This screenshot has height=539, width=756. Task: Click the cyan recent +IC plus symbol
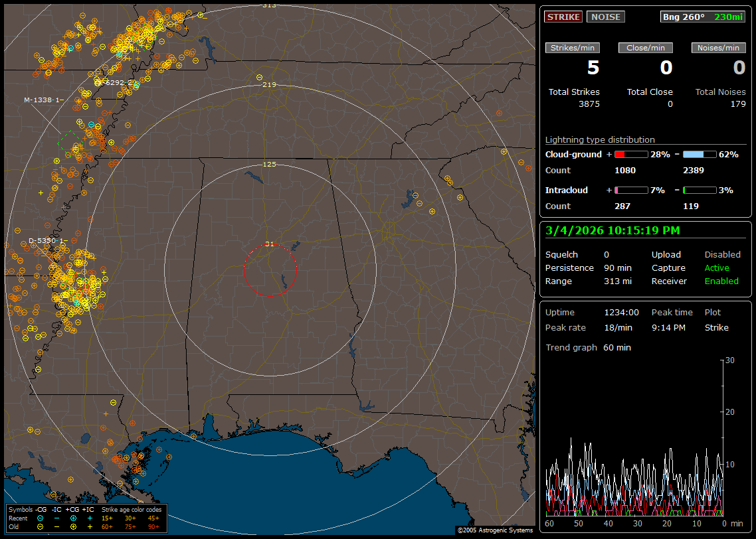tap(90, 518)
